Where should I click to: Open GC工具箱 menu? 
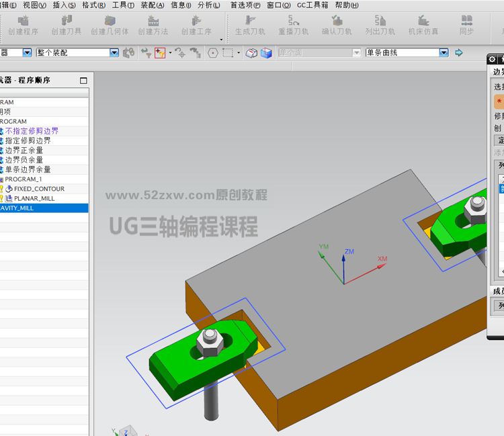tap(312, 5)
